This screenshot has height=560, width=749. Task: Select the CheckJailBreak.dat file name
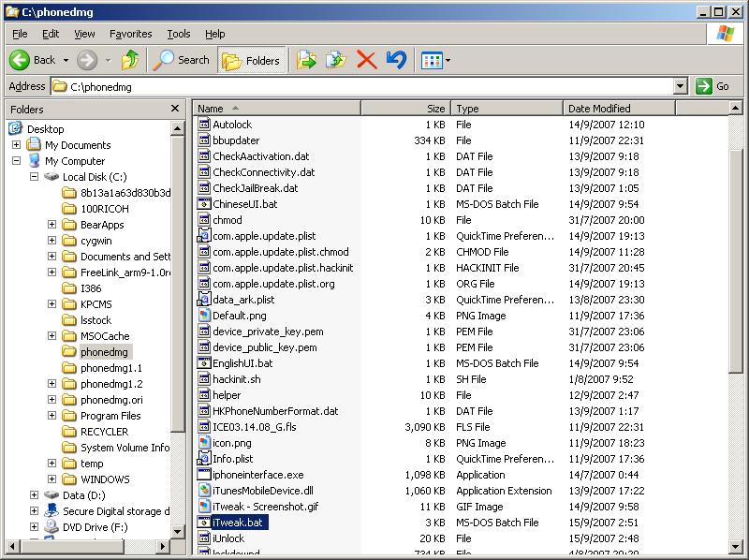coord(255,188)
